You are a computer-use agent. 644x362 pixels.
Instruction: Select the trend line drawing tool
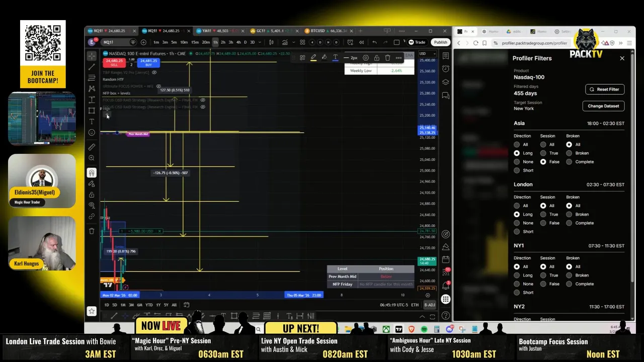click(x=92, y=67)
